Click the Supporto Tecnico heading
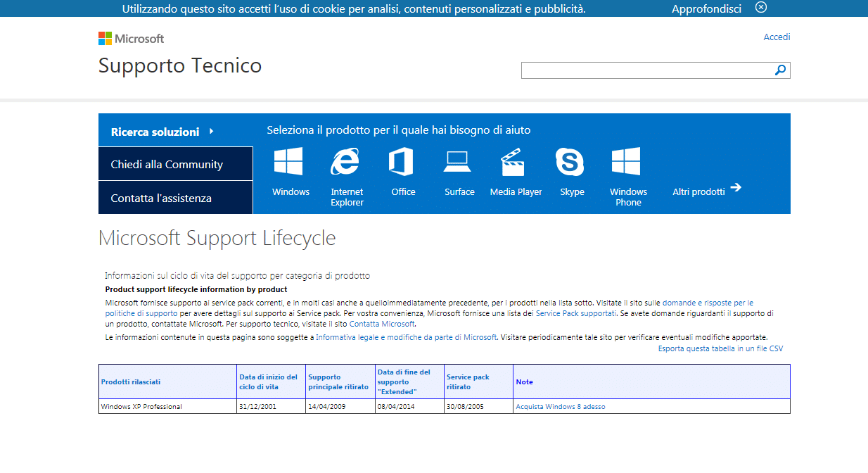 (180, 65)
